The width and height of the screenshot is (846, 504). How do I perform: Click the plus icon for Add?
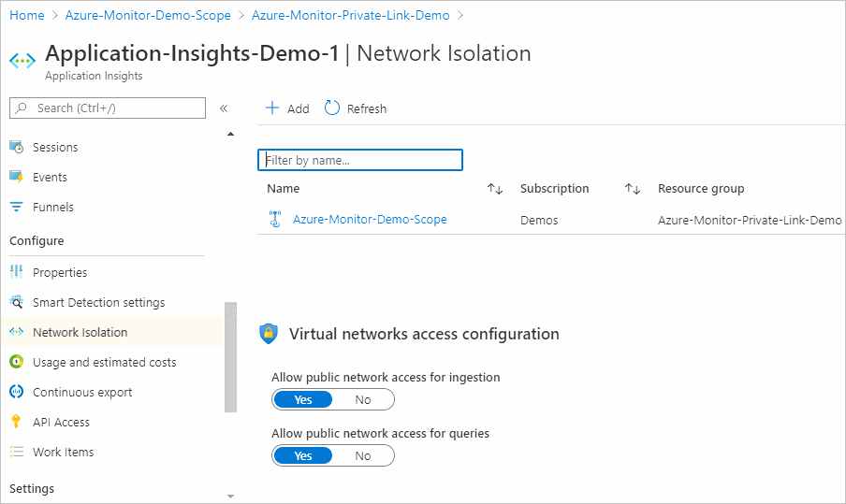tap(272, 108)
